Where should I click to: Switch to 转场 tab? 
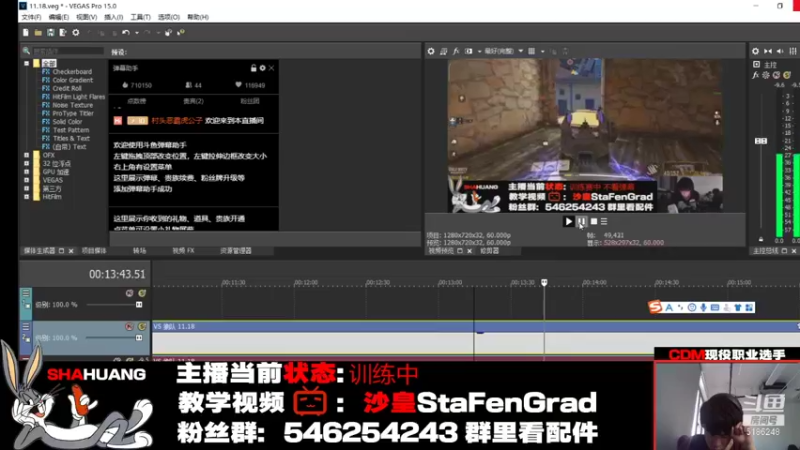[x=139, y=251]
